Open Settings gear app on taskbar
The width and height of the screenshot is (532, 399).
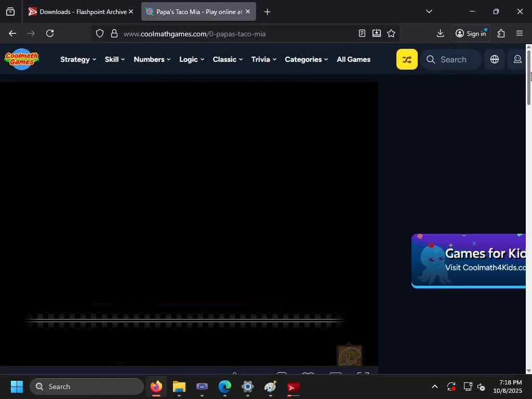248,387
